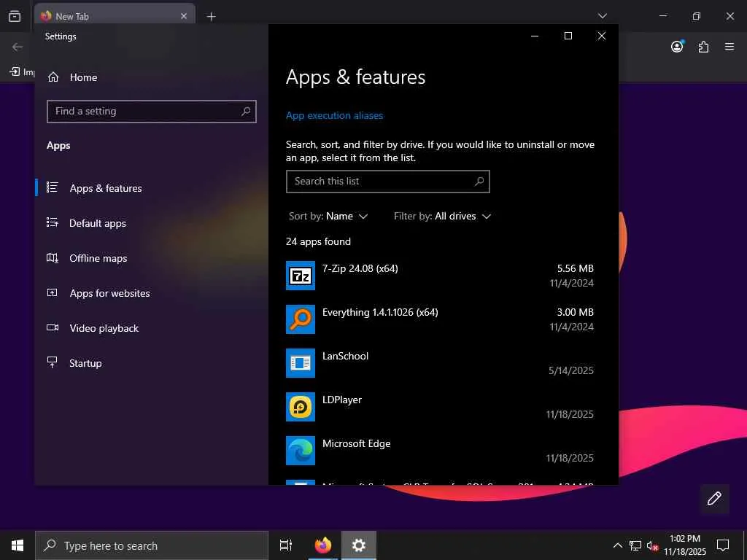This screenshot has width=747, height=560.
Task: Select Video playback in sidebar
Action: 152,328
